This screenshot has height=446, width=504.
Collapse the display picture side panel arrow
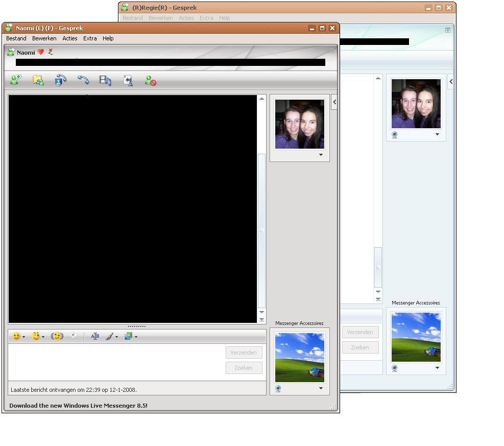coord(334,102)
